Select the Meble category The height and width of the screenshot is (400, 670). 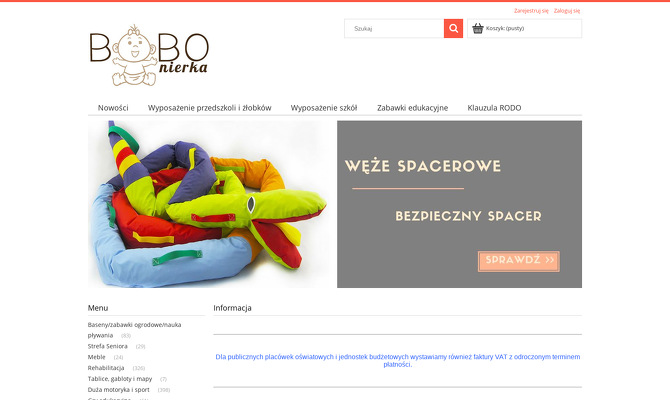tap(97, 357)
